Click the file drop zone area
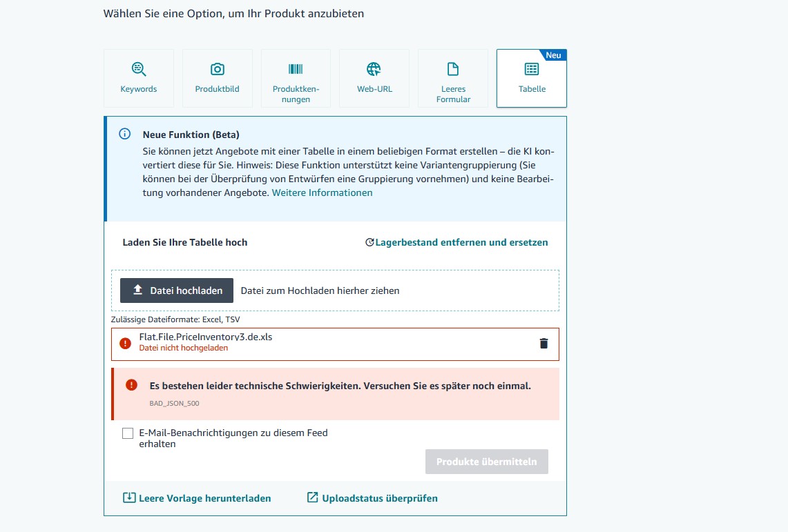788x532 pixels. [x=335, y=290]
